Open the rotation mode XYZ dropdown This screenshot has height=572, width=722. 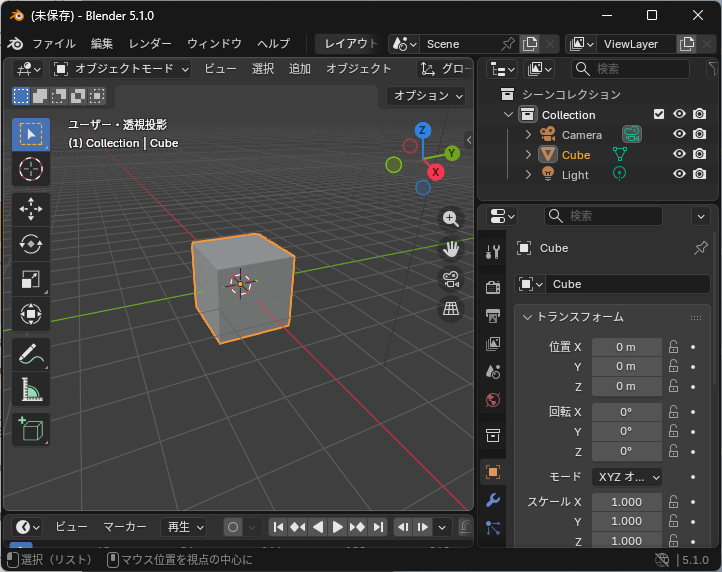coord(627,477)
